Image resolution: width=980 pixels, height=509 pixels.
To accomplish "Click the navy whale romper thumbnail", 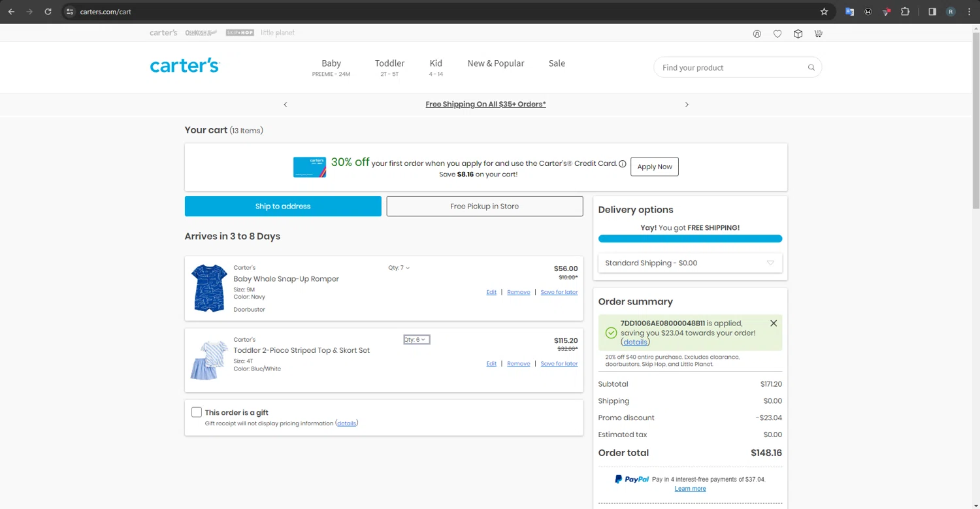I will pyautogui.click(x=209, y=288).
